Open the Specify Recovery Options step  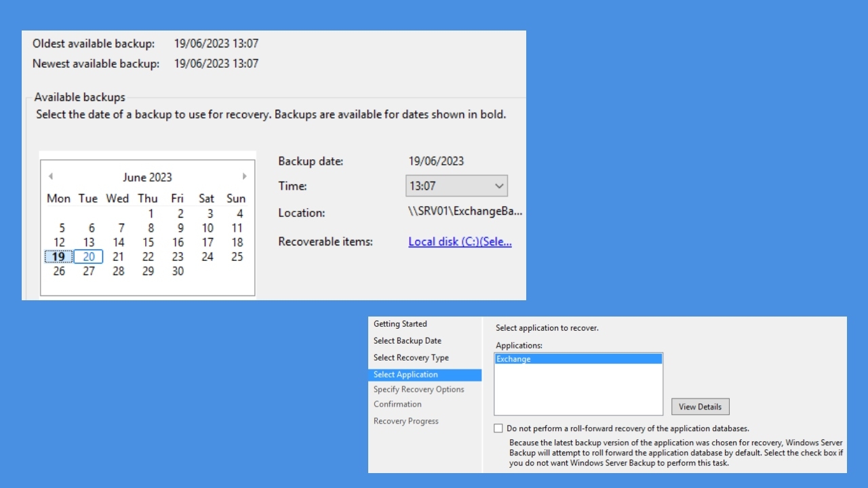pos(418,389)
